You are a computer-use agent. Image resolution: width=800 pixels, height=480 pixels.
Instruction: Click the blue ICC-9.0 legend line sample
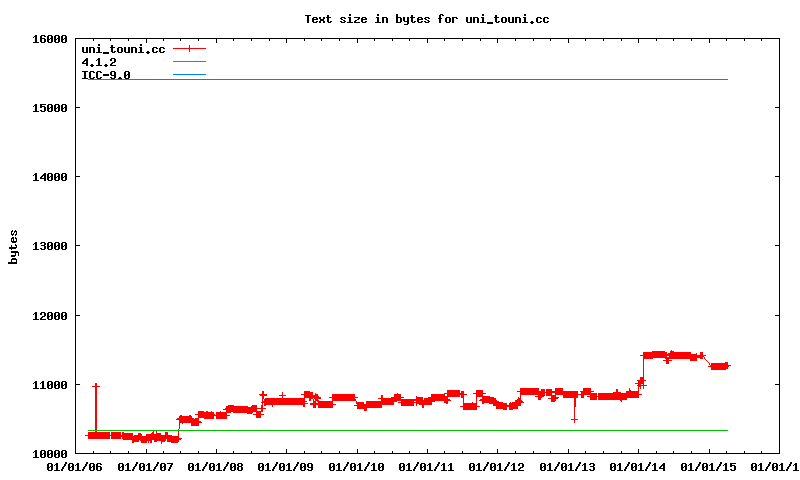[189, 75]
